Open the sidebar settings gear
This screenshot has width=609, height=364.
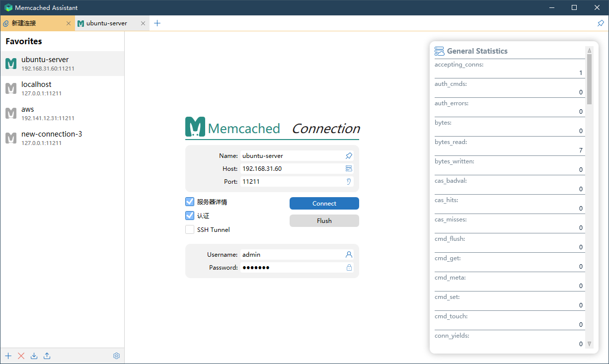[x=117, y=356]
